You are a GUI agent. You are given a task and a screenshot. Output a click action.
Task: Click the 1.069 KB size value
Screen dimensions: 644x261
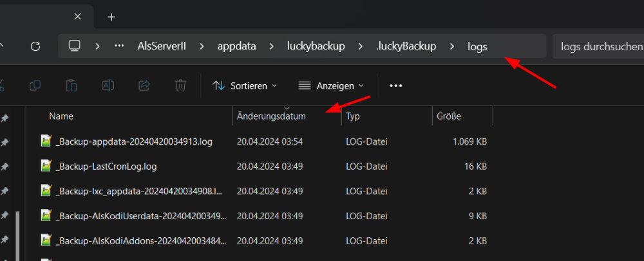tap(470, 142)
